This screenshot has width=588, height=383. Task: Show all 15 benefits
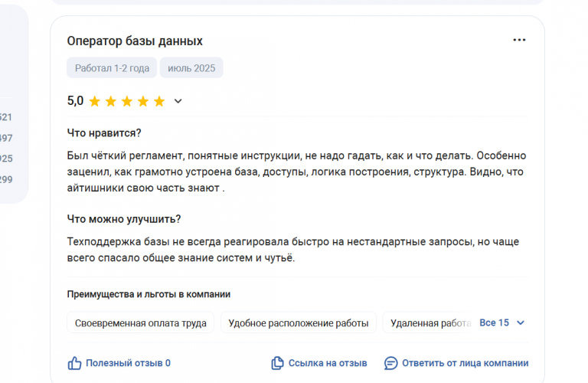(494, 322)
